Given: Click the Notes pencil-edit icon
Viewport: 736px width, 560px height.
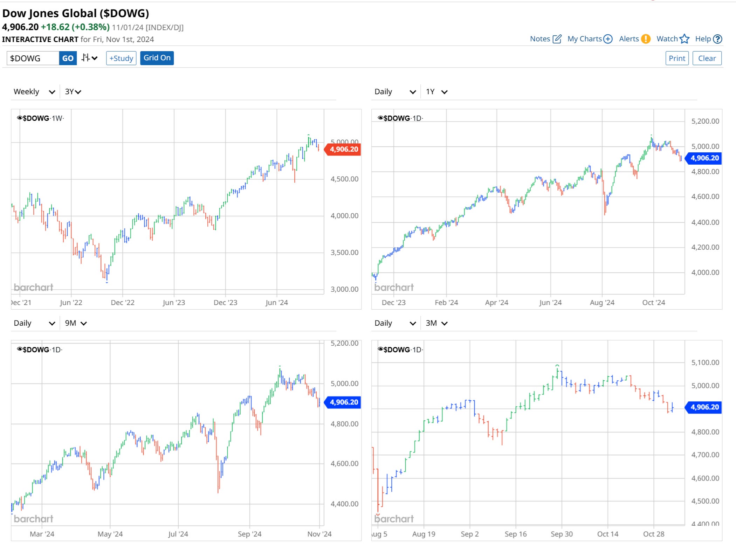Looking at the screenshot, I should point(557,39).
